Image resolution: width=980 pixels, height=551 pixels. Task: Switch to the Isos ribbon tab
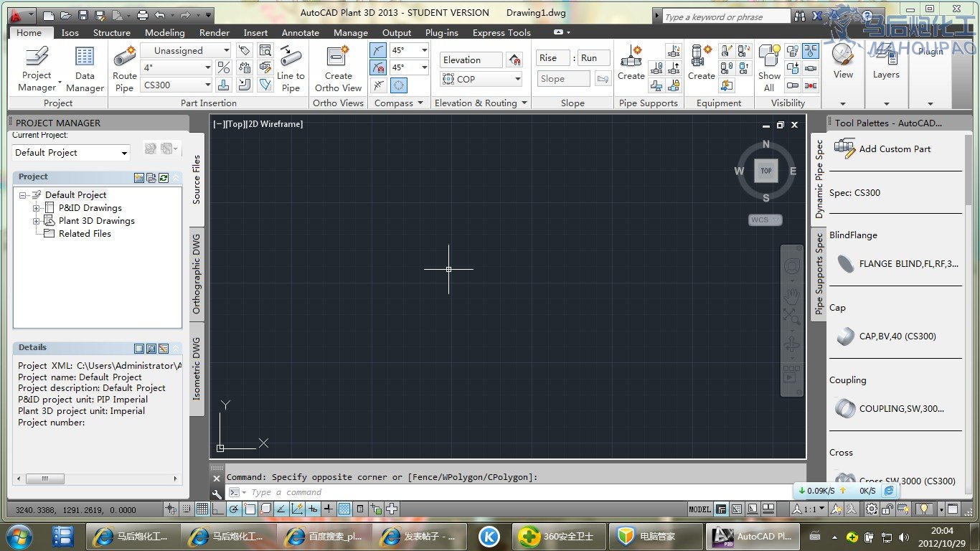click(70, 32)
